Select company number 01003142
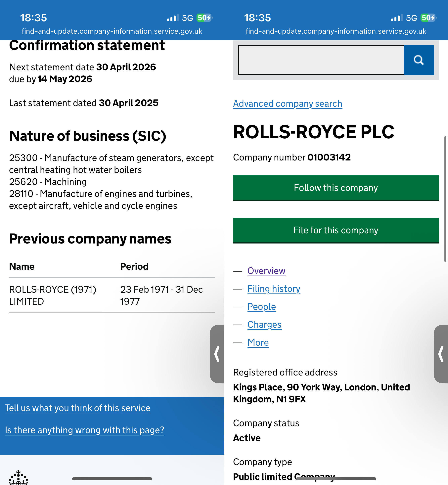448x485 pixels. point(329,157)
